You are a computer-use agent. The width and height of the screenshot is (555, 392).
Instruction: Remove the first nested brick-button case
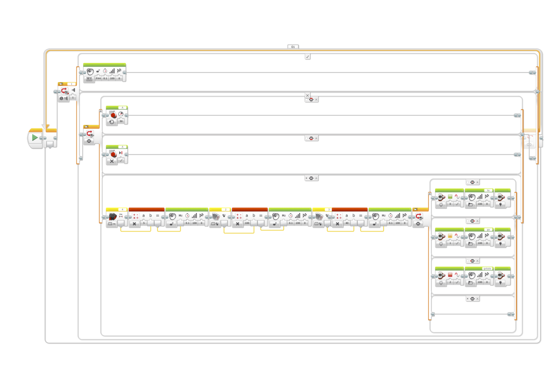477,182
